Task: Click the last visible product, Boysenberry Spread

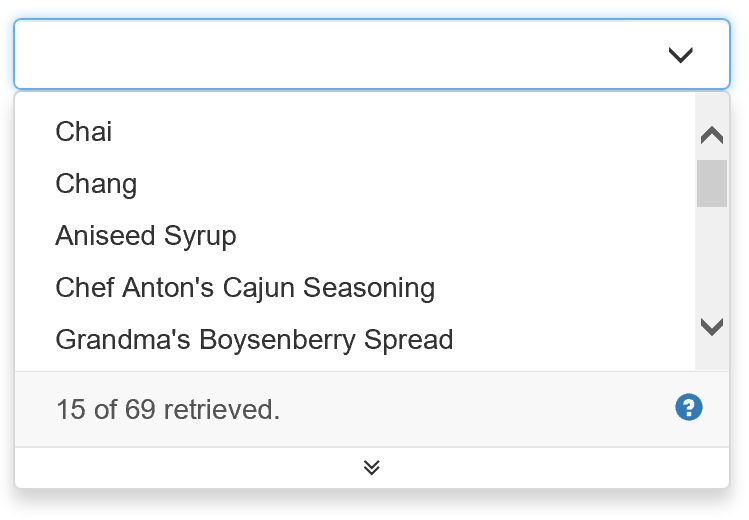Action: [x=254, y=339]
